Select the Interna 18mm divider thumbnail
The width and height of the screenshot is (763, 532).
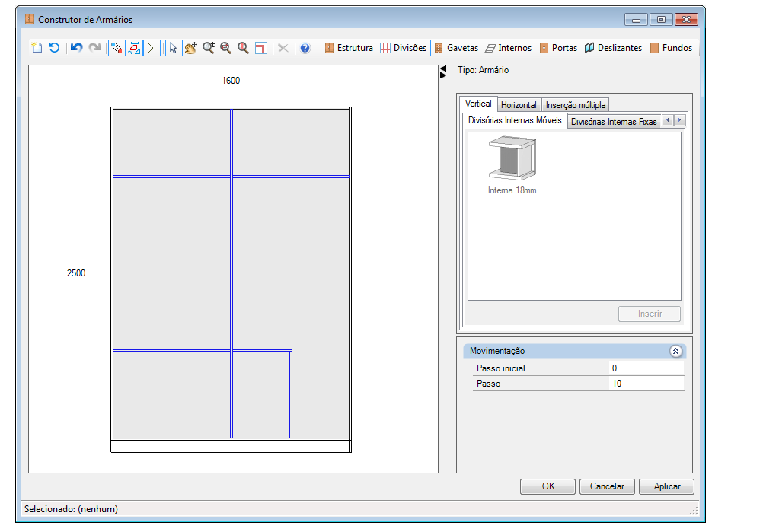tap(512, 165)
